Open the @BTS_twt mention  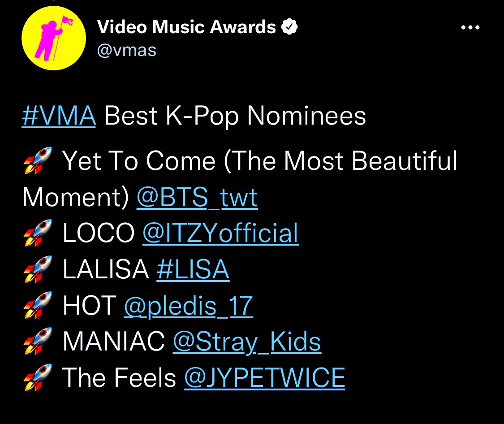point(198,197)
